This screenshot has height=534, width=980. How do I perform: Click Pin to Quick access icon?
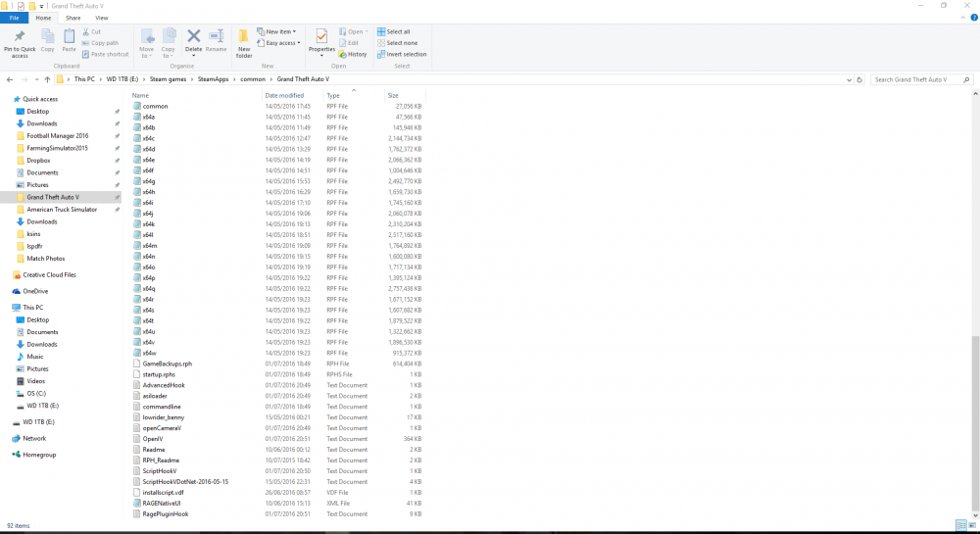point(20,36)
